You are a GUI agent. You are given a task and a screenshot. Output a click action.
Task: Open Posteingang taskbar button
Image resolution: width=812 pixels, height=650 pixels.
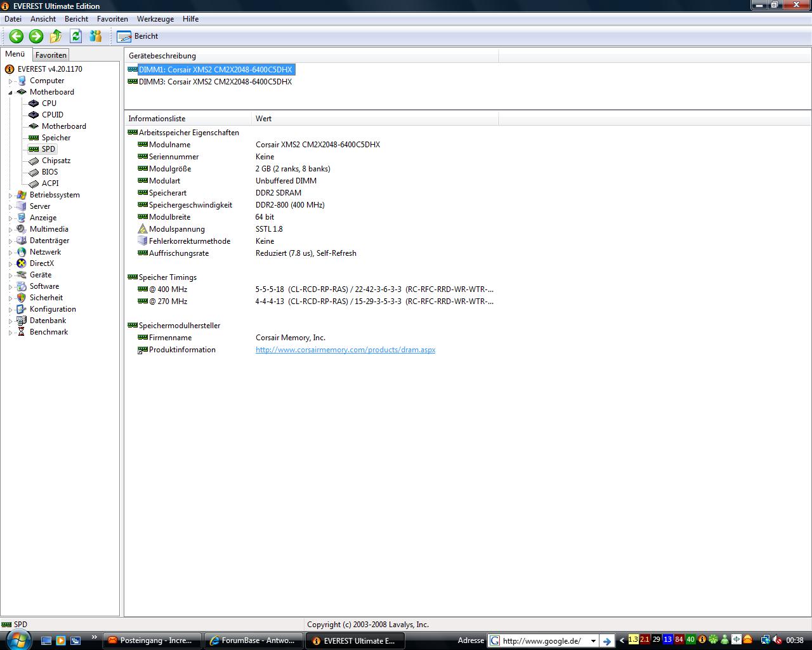152,640
